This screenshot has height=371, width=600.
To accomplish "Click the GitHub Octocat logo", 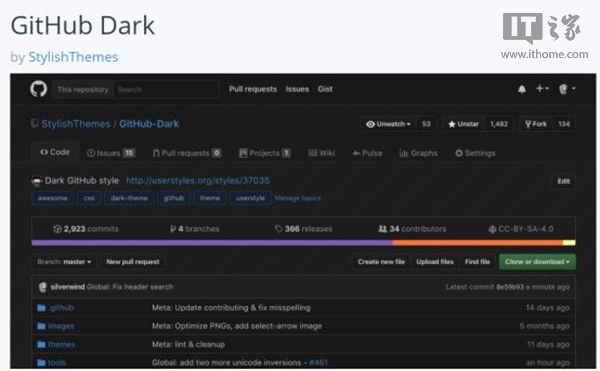I will click(38, 89).
